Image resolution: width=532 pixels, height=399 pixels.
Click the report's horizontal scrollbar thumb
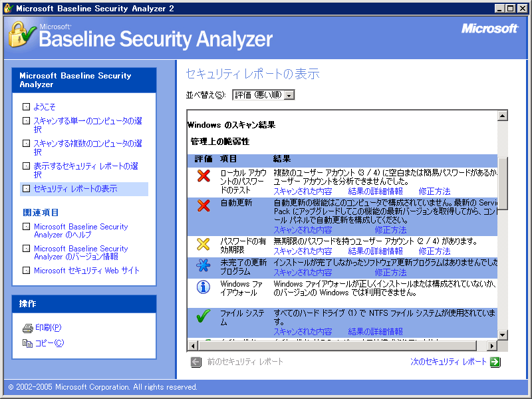[x=337, y=346]
